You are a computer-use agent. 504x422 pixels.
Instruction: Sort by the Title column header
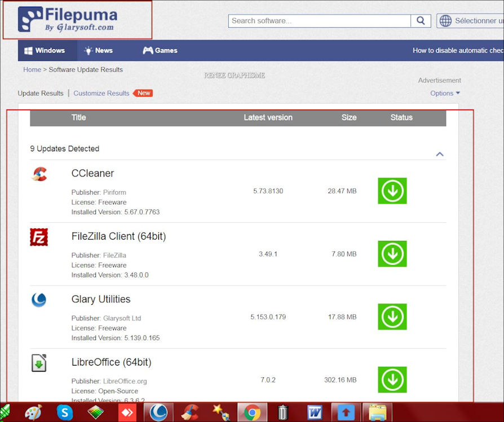tap(79, 117)
